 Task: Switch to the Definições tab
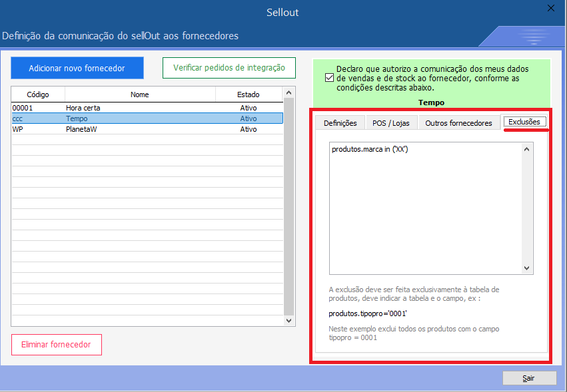click(340, 123)
